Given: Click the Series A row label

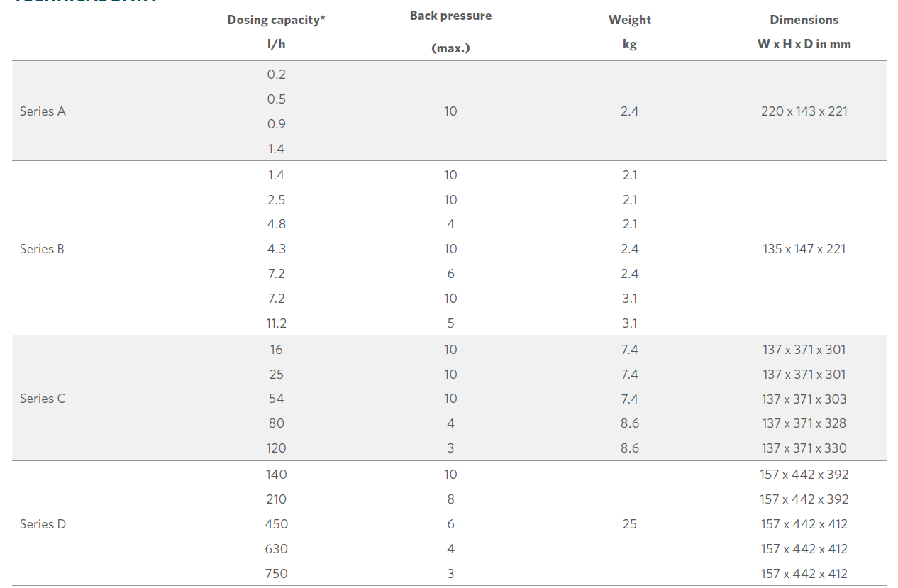Looking at the screenshot, I should click(43, 111).
